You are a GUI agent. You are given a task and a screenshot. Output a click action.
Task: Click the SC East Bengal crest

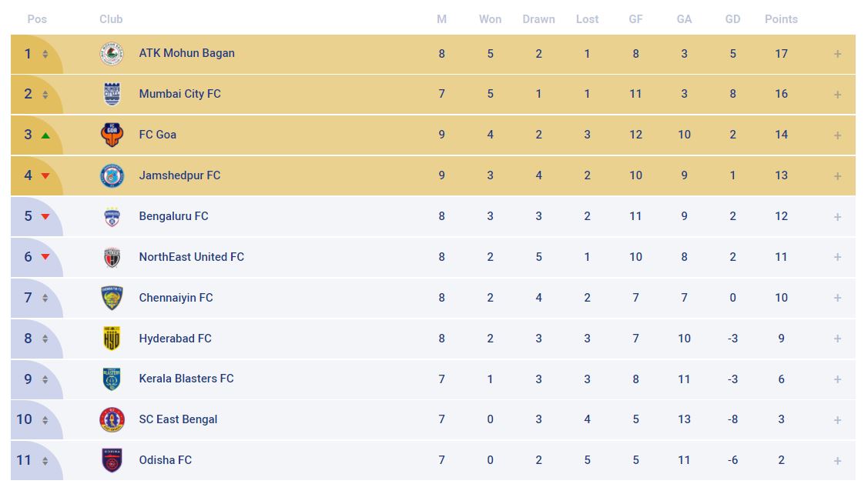pos(112,419)
